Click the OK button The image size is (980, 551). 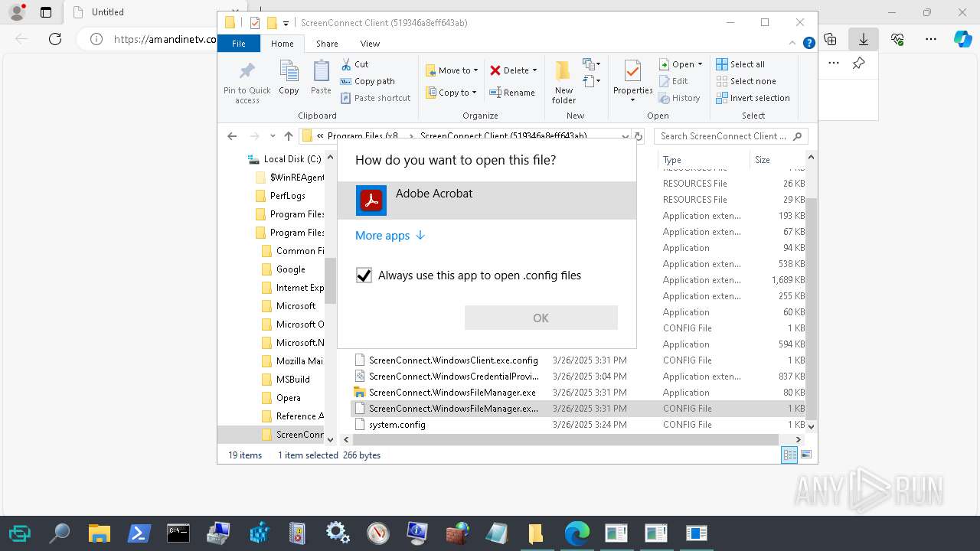(x=541, y=318)
